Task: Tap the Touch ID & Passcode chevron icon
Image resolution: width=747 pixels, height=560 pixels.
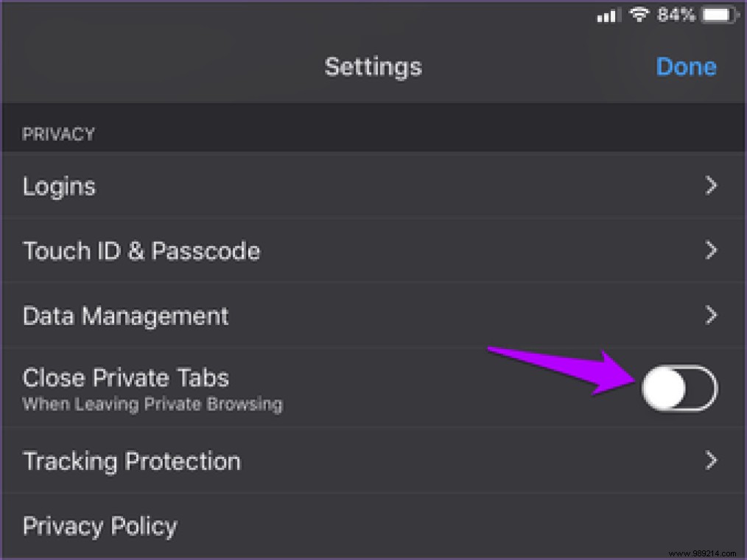Action: pos(711,251)
